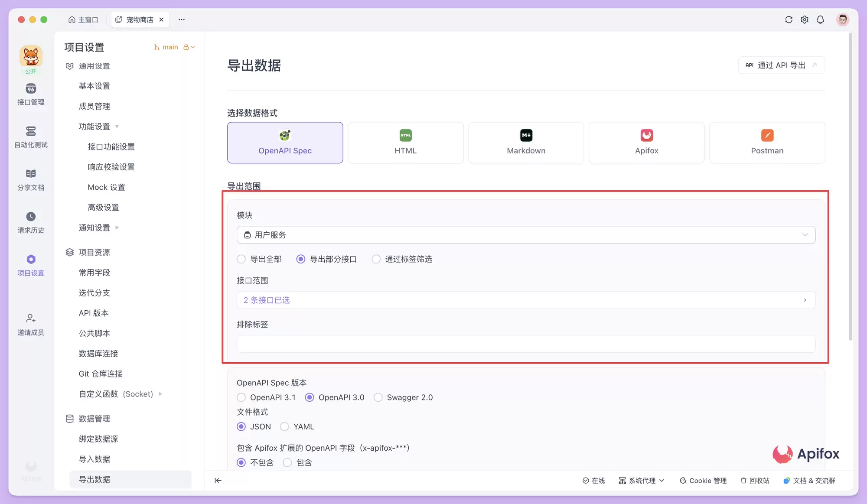This screenshot has width=867, height=504.
Task: Select 包含 Apifox extension fields radio
Action: (x=287, y=463)
